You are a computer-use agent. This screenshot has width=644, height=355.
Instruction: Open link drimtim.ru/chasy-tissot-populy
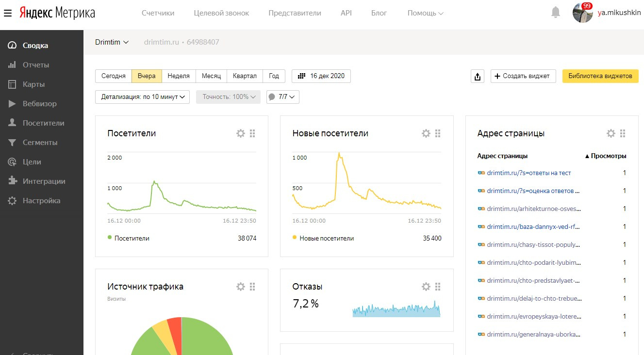[x=534, y=244]
